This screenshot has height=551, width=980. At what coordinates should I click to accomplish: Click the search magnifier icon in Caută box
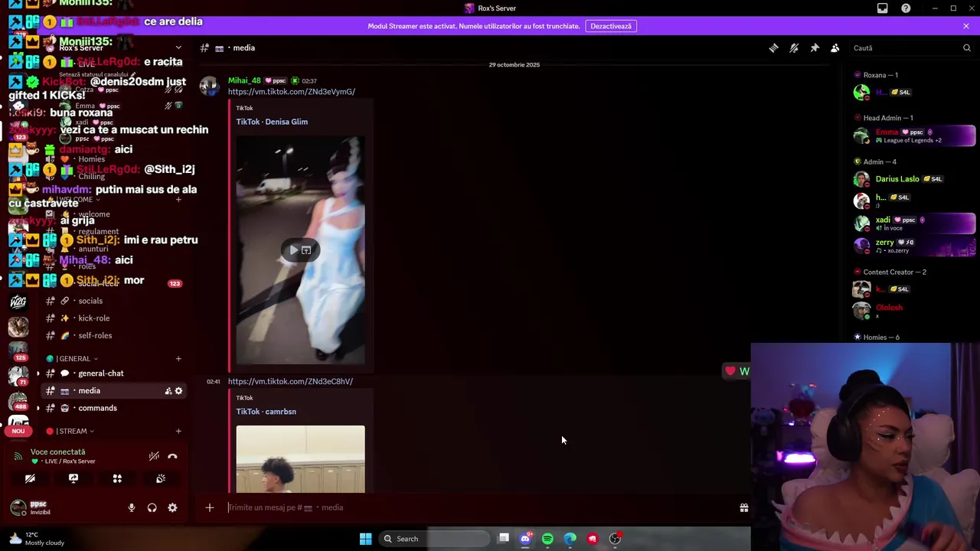[966, 47]
